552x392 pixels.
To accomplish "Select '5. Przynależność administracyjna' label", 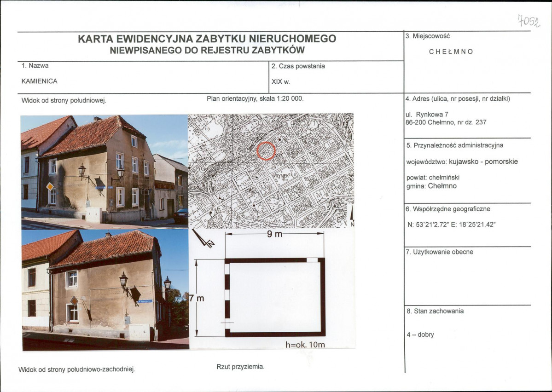I will point(455,145).
